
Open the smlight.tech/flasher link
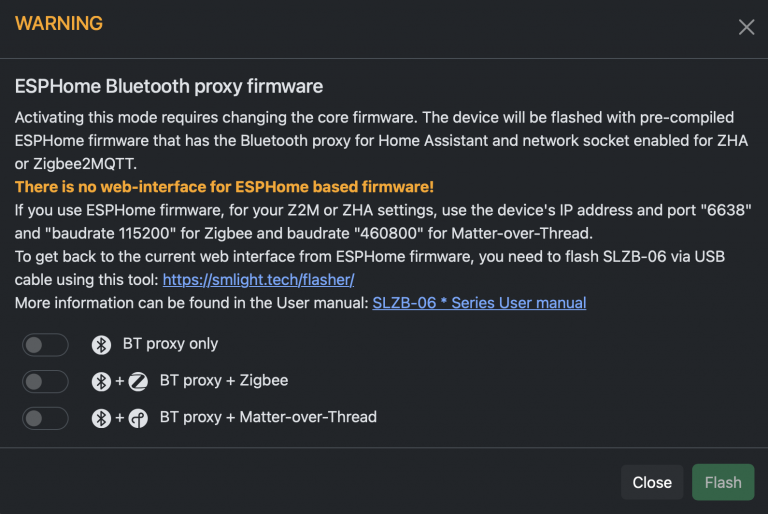point(258,280)
